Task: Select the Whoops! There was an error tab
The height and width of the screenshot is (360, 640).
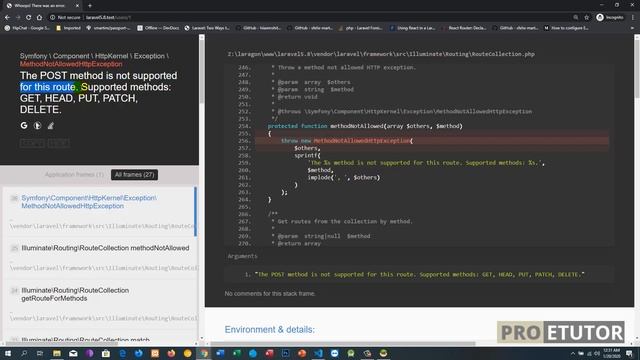Action: pos(42,6)
